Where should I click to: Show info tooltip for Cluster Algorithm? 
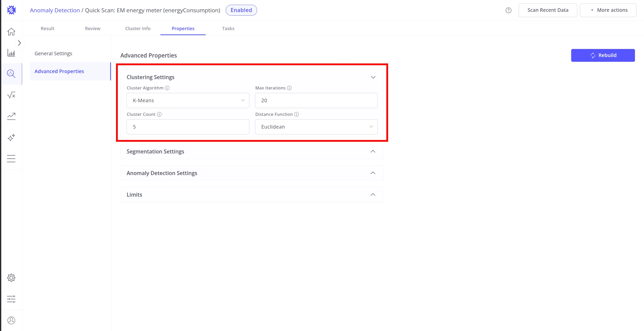click(x=167, y=88)
